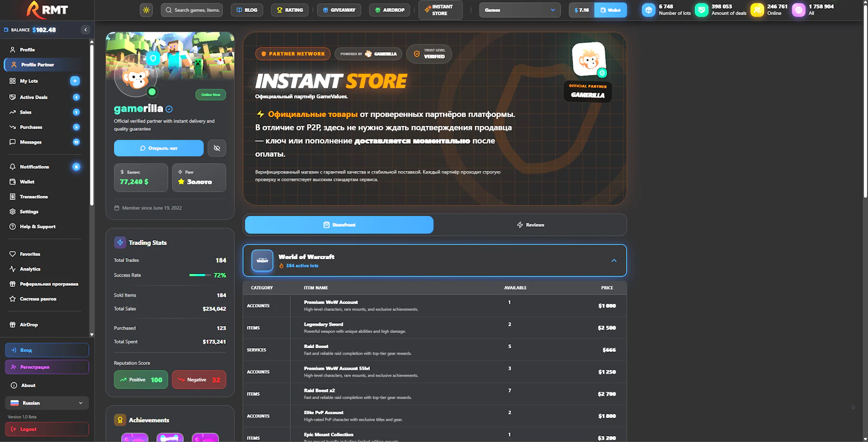The height and width of the screenshot is (442, 868).
Task: Click the Открыть чат button
Action: click(x=159, y=148)
